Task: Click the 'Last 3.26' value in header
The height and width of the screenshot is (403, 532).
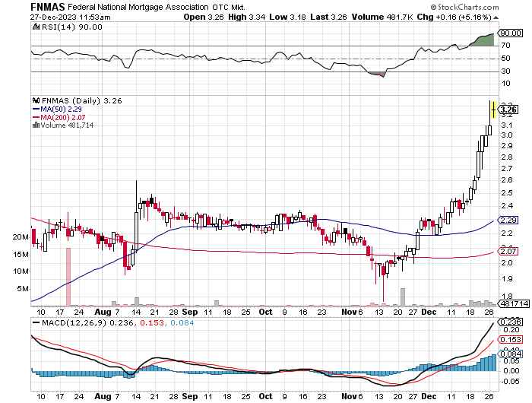Action: coord(328,17)
